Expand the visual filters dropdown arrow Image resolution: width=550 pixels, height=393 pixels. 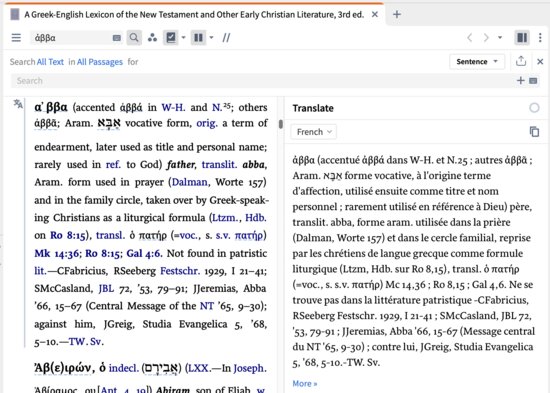(183, 38)
